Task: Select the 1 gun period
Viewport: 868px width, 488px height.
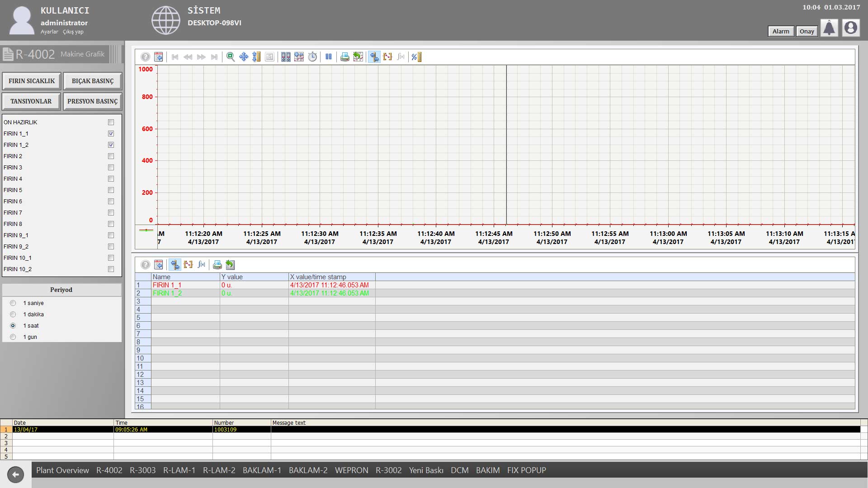Action: [x=13, y=337]
